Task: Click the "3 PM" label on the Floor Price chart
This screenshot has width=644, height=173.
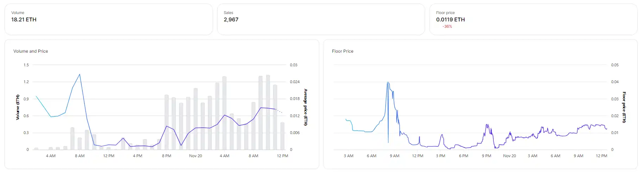Action: pyautogui.click(x=441, y=156)
